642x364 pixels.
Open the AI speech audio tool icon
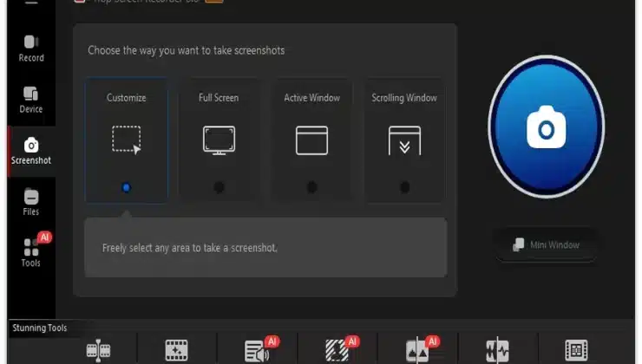click(257, 350)
